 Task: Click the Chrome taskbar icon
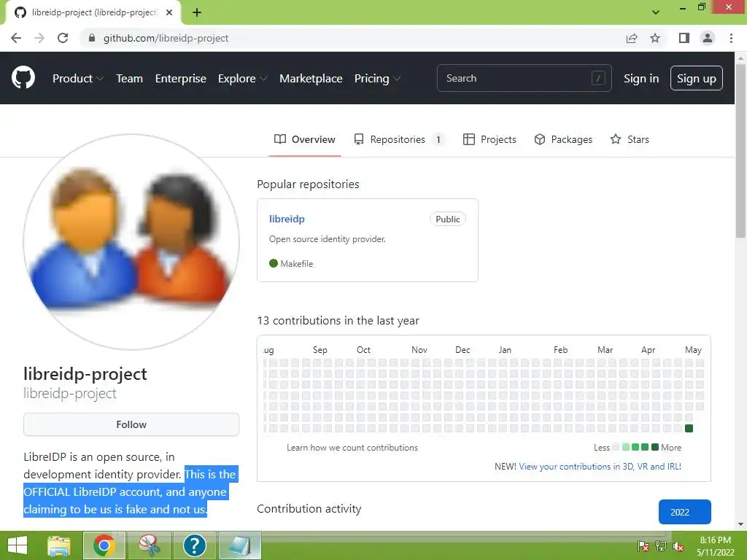[x=104, y=545]
